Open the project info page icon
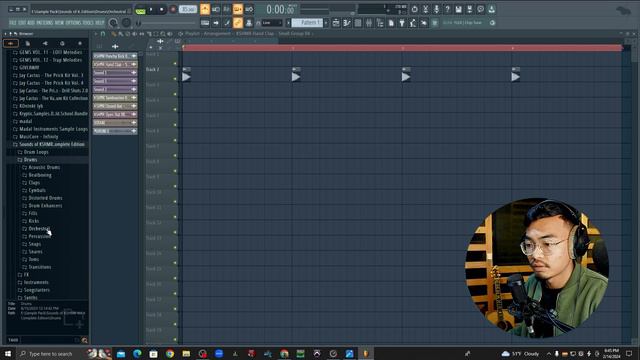 [x=391, y=23]
